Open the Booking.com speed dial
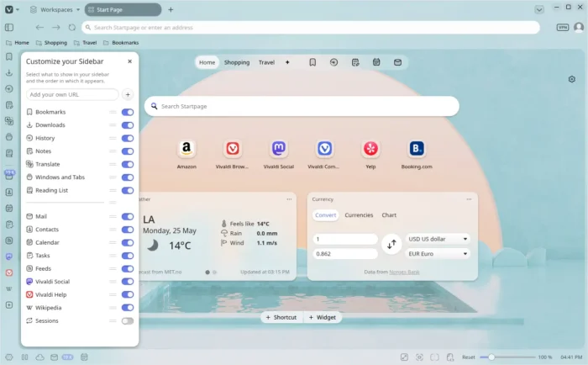The image size is (588, 365). (417, 149)
